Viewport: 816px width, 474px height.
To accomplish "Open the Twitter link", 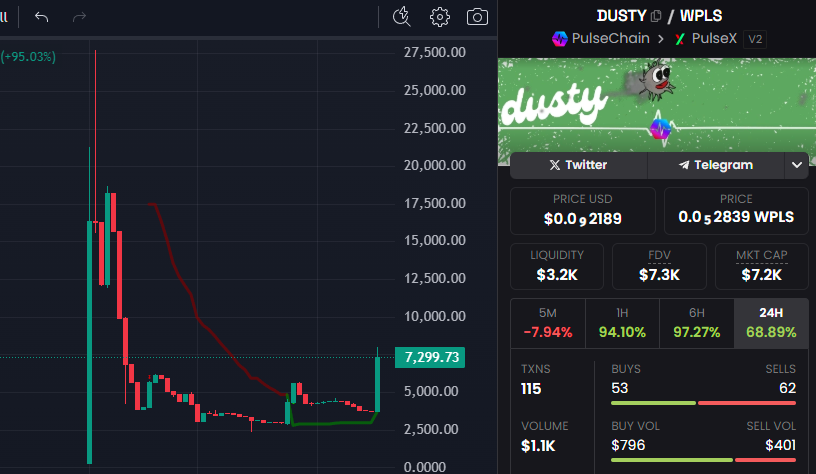I will (579, 165).
